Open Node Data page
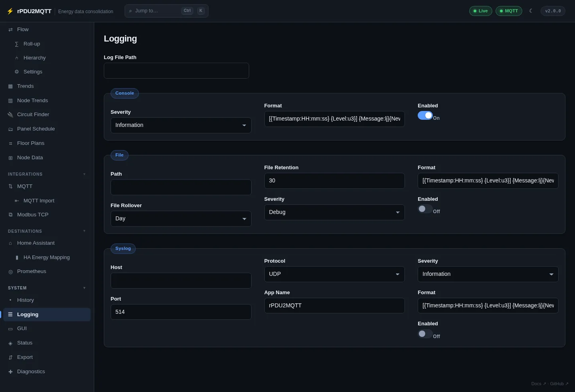The height and width of the screenshot is (392, 575). (x=47, y=158)
